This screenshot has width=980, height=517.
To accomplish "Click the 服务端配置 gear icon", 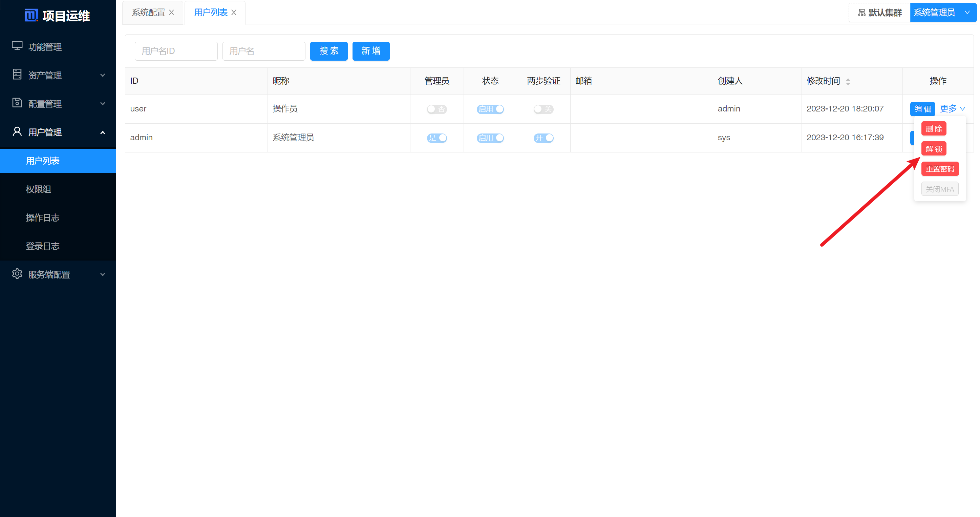I will [x=17, y=274].
